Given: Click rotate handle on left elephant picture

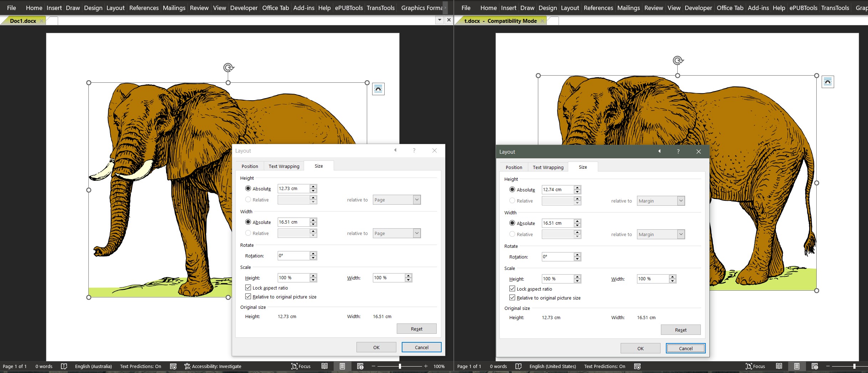Looking at the screenshot, I should [228, 67].
